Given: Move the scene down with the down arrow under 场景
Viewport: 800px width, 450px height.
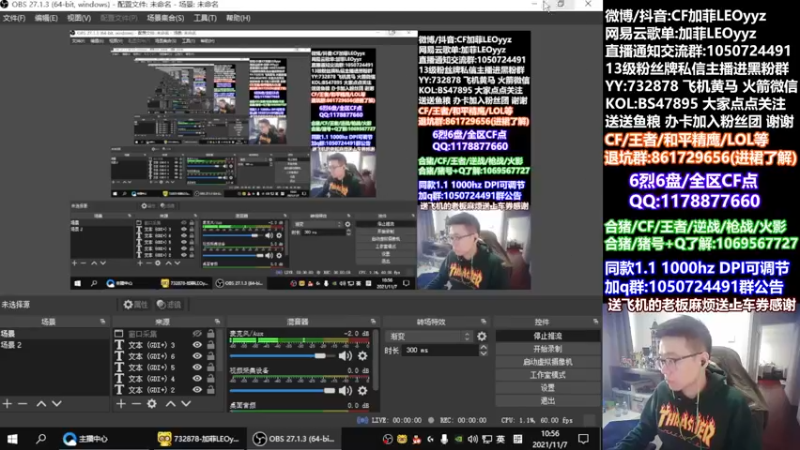Looking at the screenshot, I should [57, 404].
